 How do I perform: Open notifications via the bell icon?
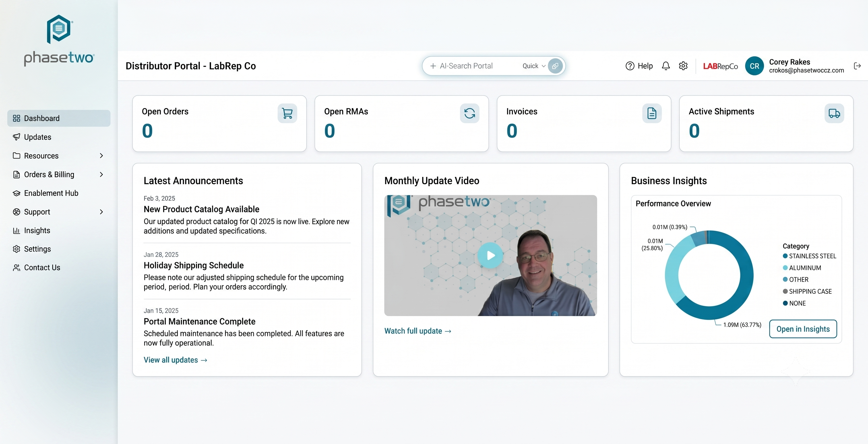pyautogui.click(x=665, y=66)
